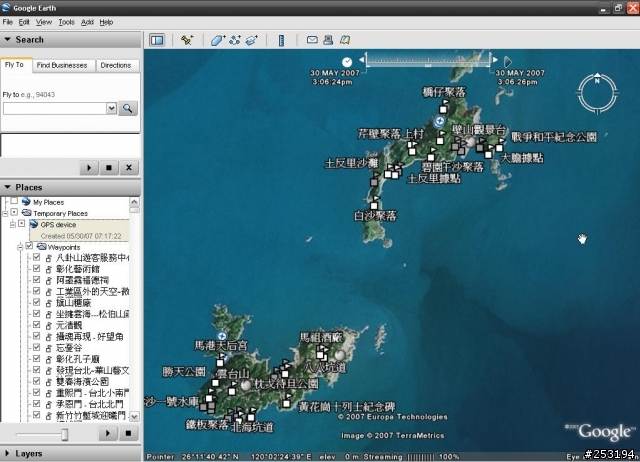Switch to Find Businesses tab
This screenshot has width=640, height=462.
[62, 65]
